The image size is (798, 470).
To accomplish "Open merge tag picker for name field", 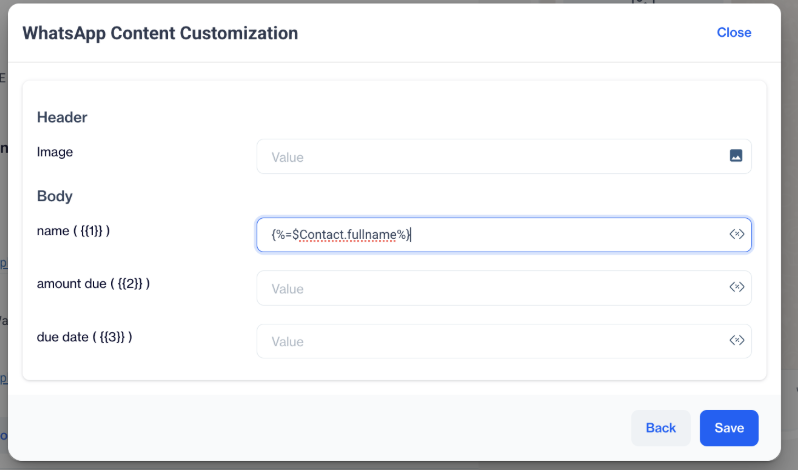I will click(x=737, y=234).
